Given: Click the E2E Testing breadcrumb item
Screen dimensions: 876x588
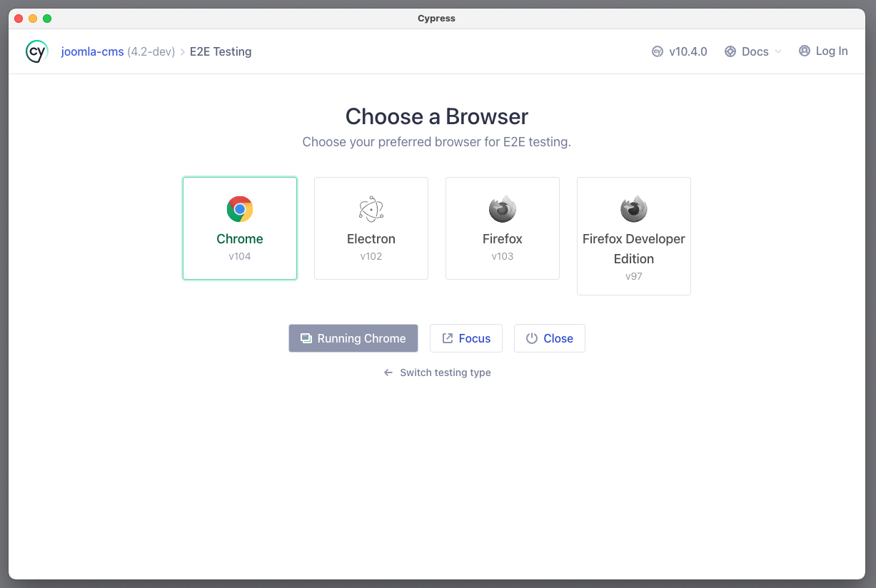Looking at the screenshot, I should (x=221, y=51).
